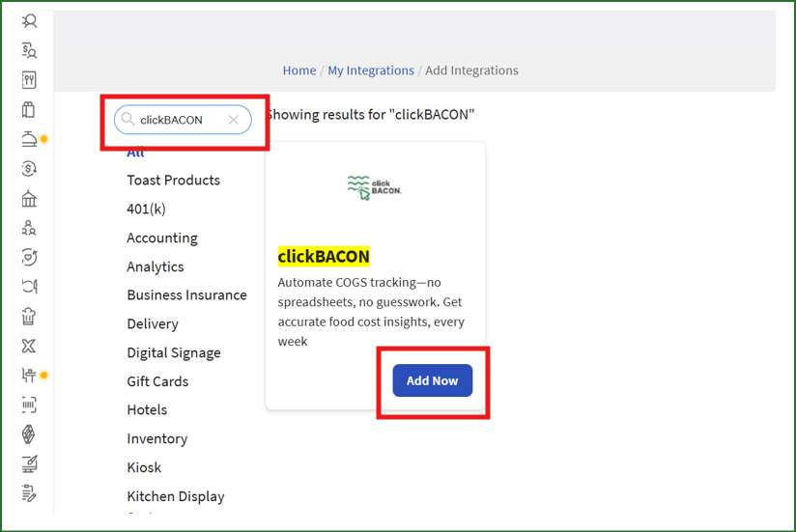Open the barcode scanner sidebar icon

(x=29, y=405)
